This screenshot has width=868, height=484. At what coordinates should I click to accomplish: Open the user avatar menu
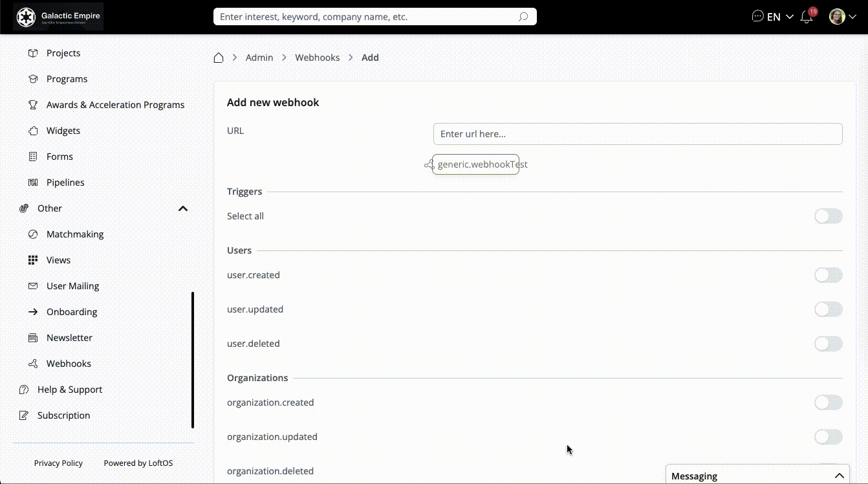pyautogui.click(x=842, y=17)
